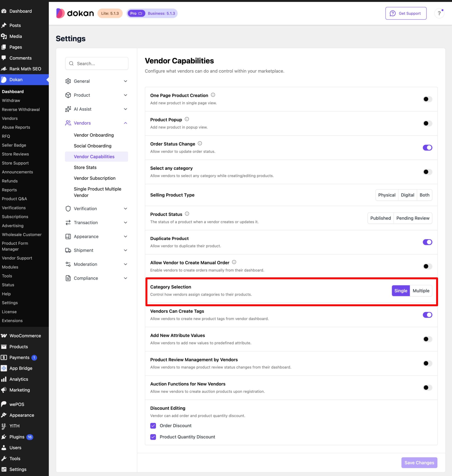The image size is (452, 476).
Task: Expand the Appearance settings section chevron
Action: click(x=125, y=237)
